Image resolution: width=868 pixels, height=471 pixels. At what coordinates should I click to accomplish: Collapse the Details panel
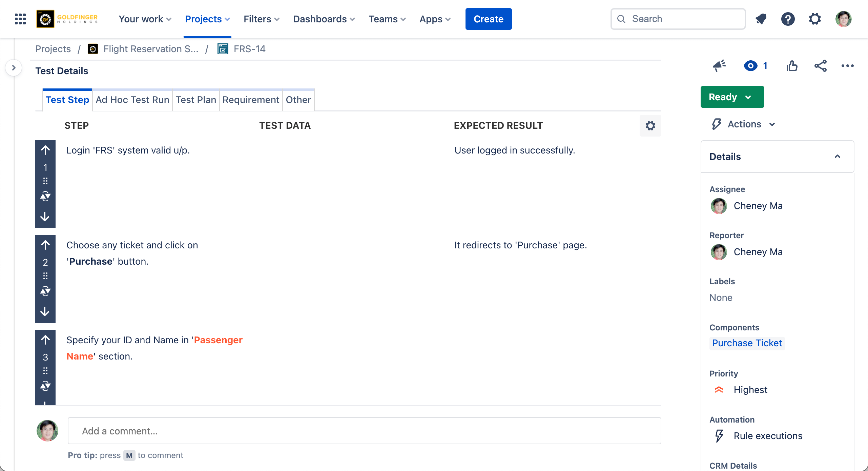(837, 157)
